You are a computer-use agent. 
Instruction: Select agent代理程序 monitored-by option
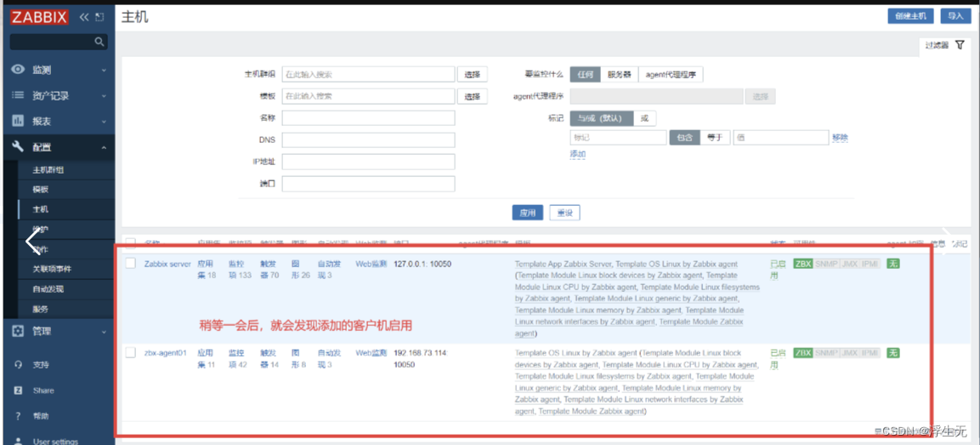coord(671,75)
